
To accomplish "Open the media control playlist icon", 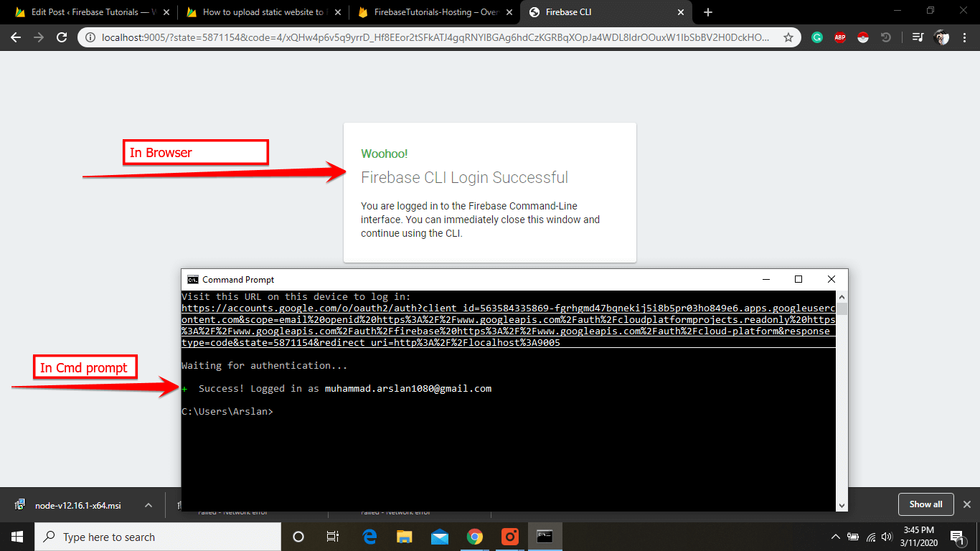I will (918, 37).
